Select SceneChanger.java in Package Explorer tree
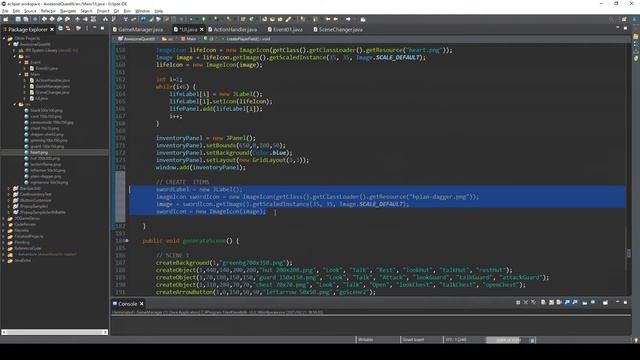 point(52,92)
